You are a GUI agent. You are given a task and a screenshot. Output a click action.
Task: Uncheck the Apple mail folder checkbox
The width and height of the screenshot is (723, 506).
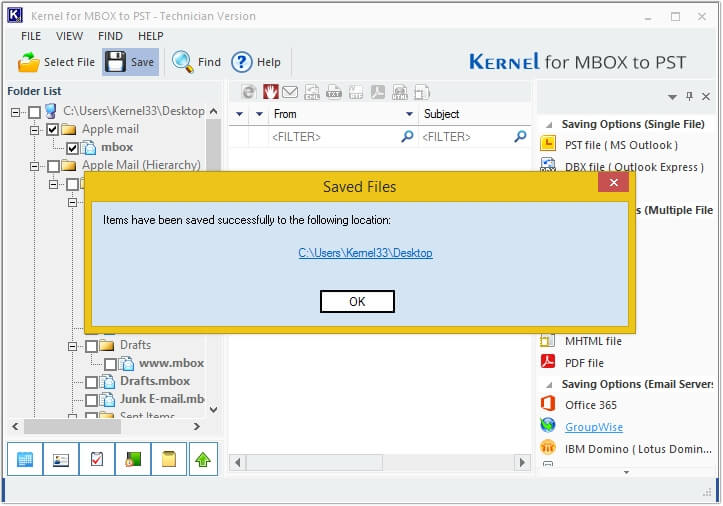click(x=53, y=130)
